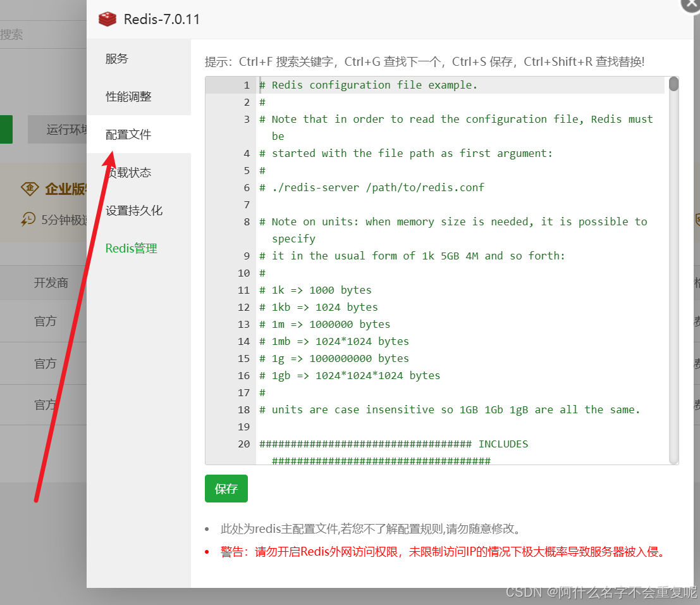Click line number 20 in gutter

tap(243, 444)
